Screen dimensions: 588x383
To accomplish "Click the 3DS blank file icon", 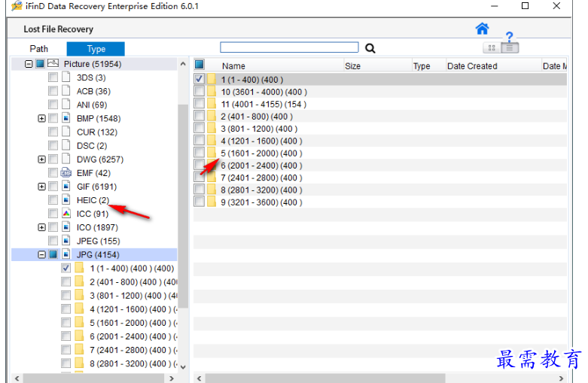I will coord(66,78).
